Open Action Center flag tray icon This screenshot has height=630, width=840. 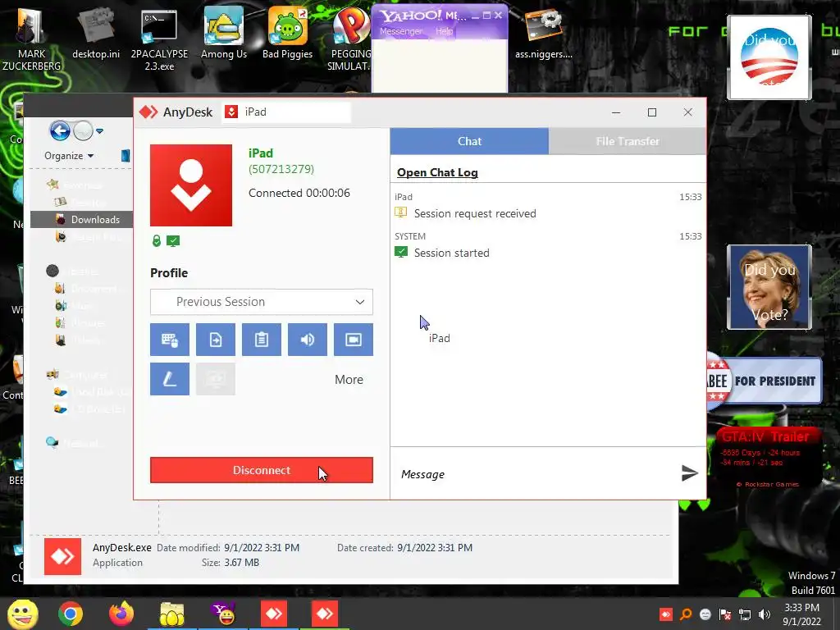tap(725, 614)
